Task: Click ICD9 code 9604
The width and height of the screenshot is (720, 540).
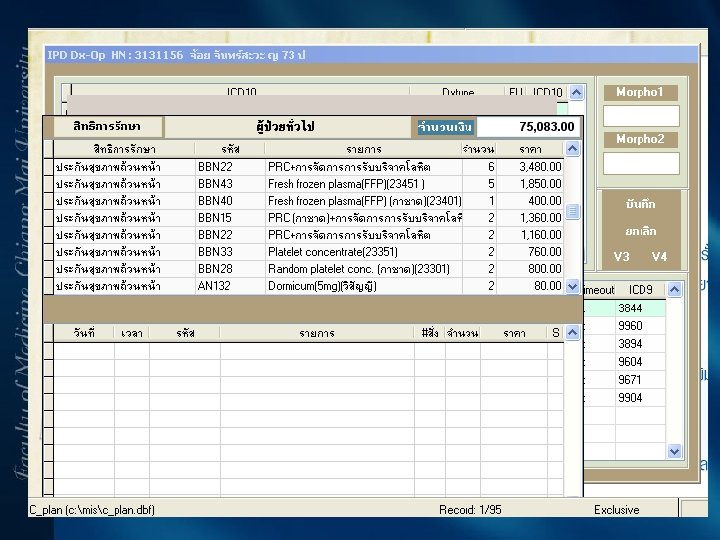Action: [x=641, y=362]
